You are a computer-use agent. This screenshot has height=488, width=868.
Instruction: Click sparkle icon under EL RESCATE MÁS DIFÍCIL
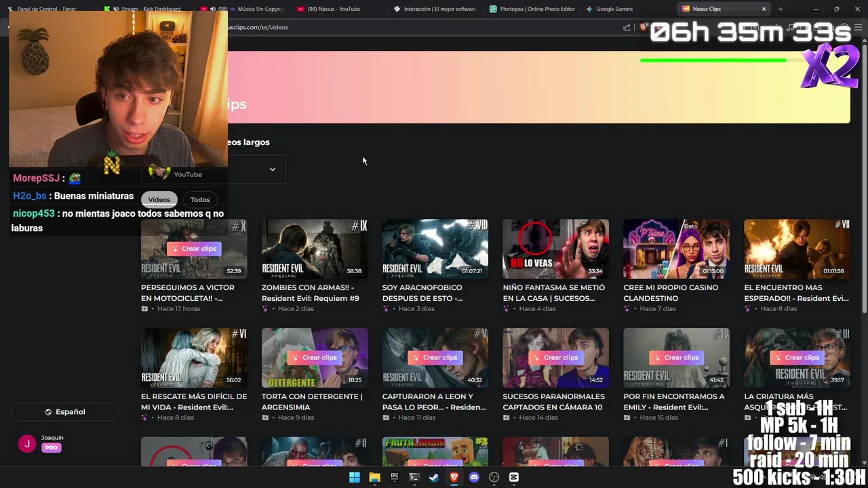[x=144, y=418]
